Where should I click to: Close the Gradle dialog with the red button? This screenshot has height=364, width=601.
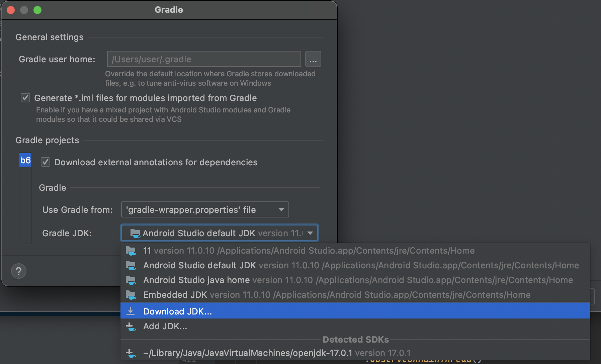[11, 10]
